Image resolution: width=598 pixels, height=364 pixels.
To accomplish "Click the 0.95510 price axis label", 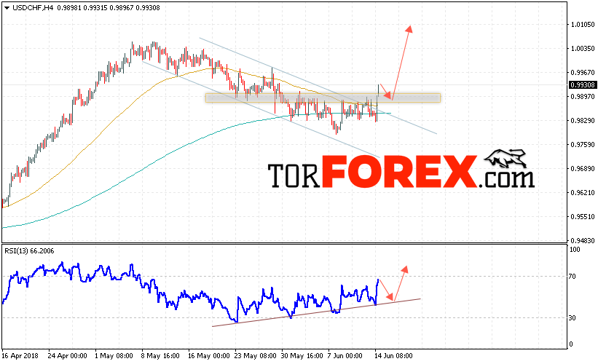I will coord(583,216).
